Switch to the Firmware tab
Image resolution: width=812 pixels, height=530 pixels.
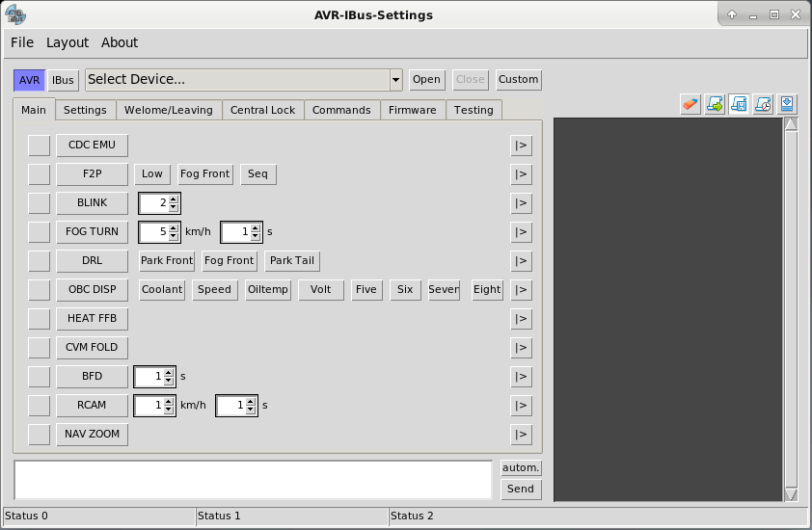click(413, 110)
